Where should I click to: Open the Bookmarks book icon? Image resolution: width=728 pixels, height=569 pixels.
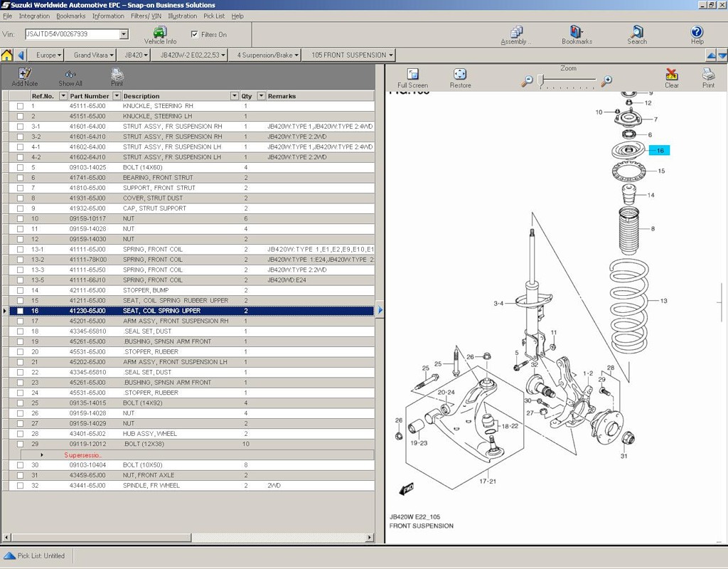pos(576,31)
